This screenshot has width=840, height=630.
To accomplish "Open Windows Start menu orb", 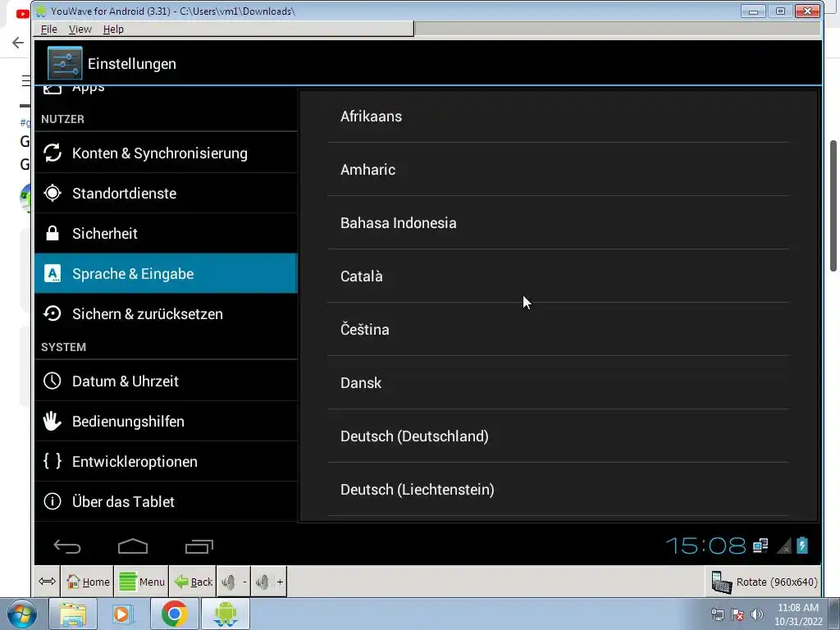I will 22,614.
